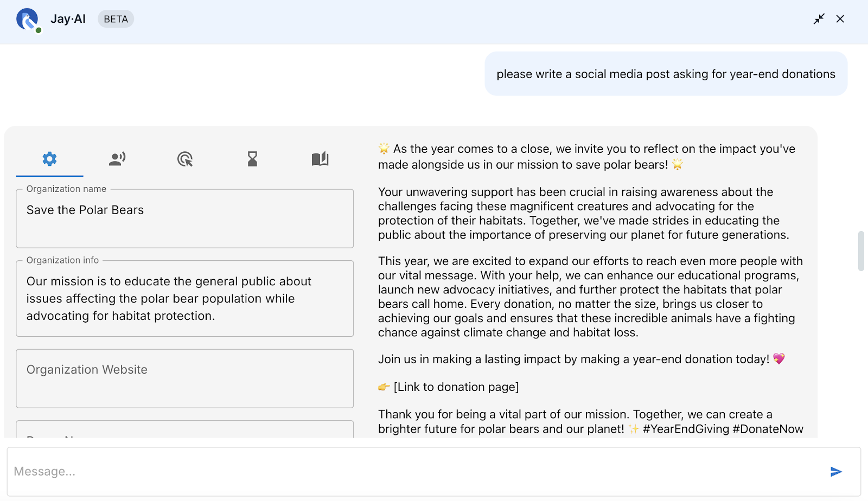Close the Jay·AI chat panel
The image size is (868, 501).
point(840,19)
